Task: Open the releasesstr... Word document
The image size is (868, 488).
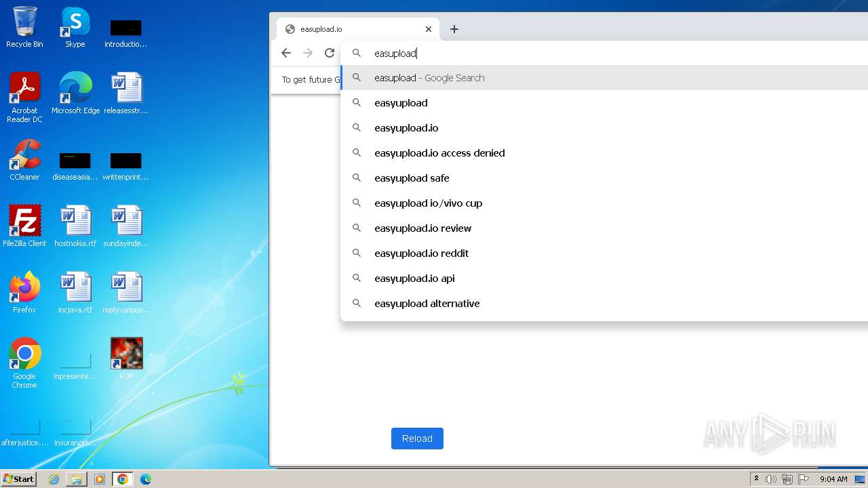Action: (126, 93)
